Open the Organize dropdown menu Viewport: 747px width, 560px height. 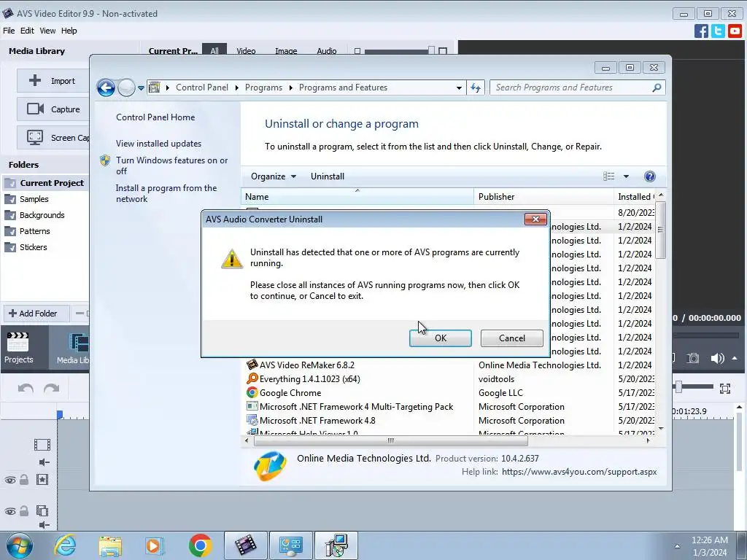(x=274, y=176)
